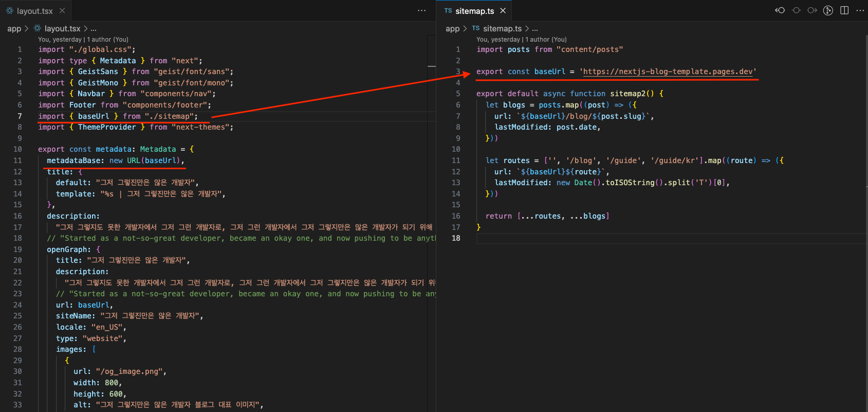
Task: Click 'locale: "en_US",' line
Action: 91,327
